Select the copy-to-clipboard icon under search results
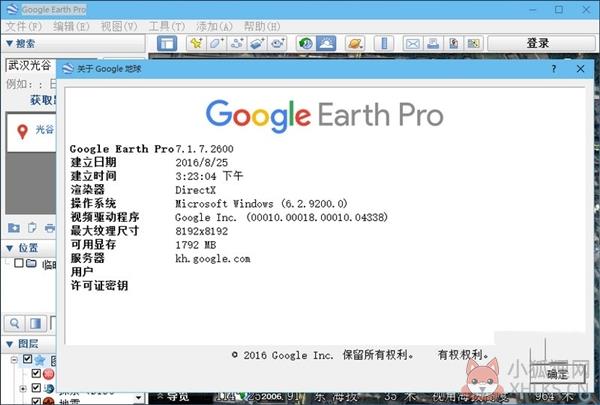Image resolution: width=600 pixels, height=405 pixels. click(32, 228)
